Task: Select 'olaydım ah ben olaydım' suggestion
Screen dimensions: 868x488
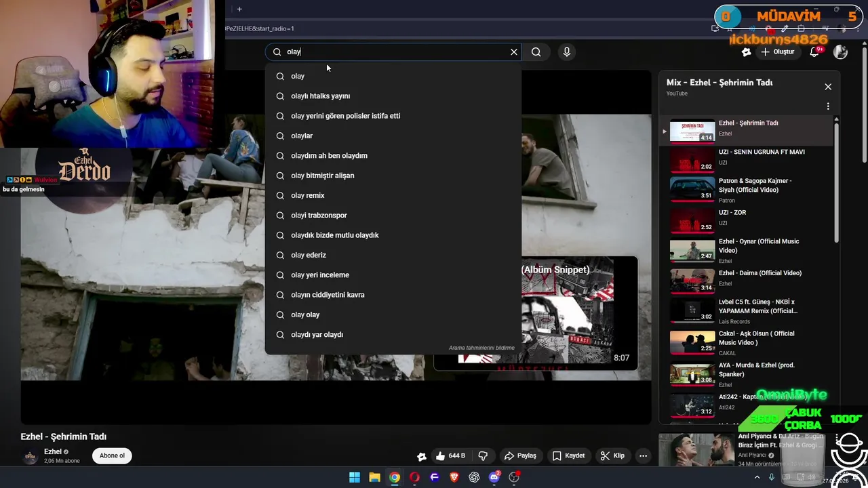Action: coord(393,156)
